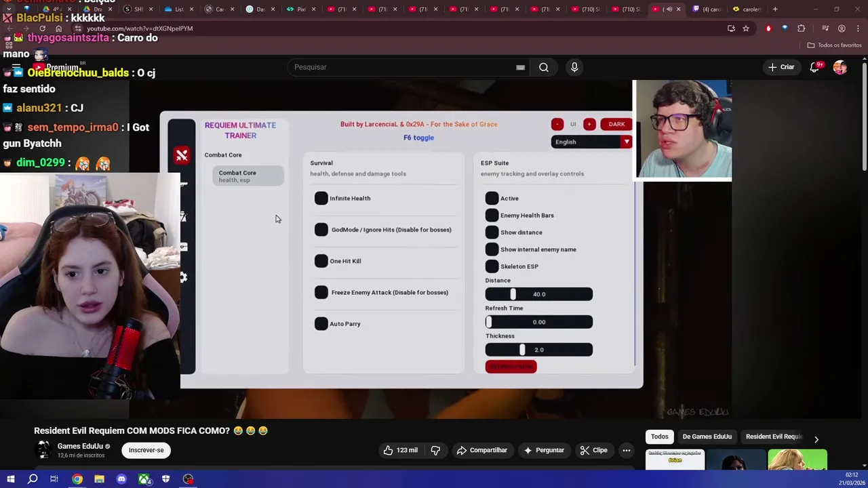868x488 pixels.
Task: Enable Auto Parry checkbox
Action: click(321, 323)
